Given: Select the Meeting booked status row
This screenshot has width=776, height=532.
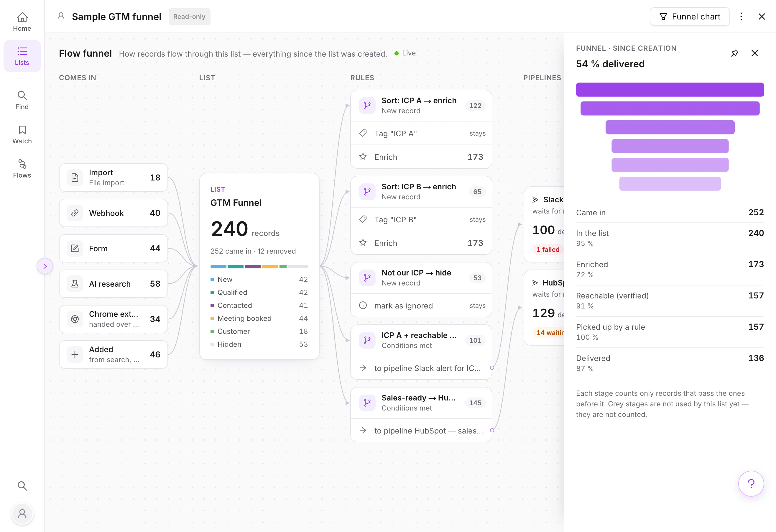Looking at the screenshot, I should [259, 318].
